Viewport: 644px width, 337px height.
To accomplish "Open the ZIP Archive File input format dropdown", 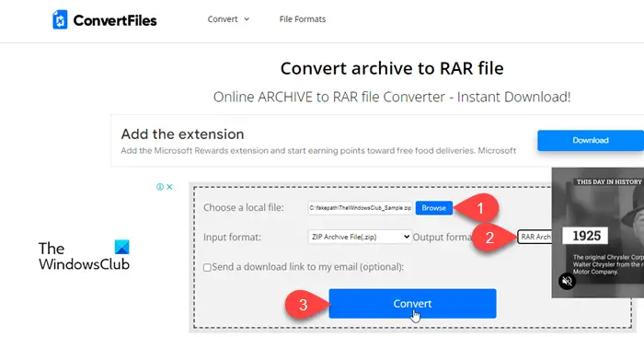I will pyautogui.click(x=360, y=237).
